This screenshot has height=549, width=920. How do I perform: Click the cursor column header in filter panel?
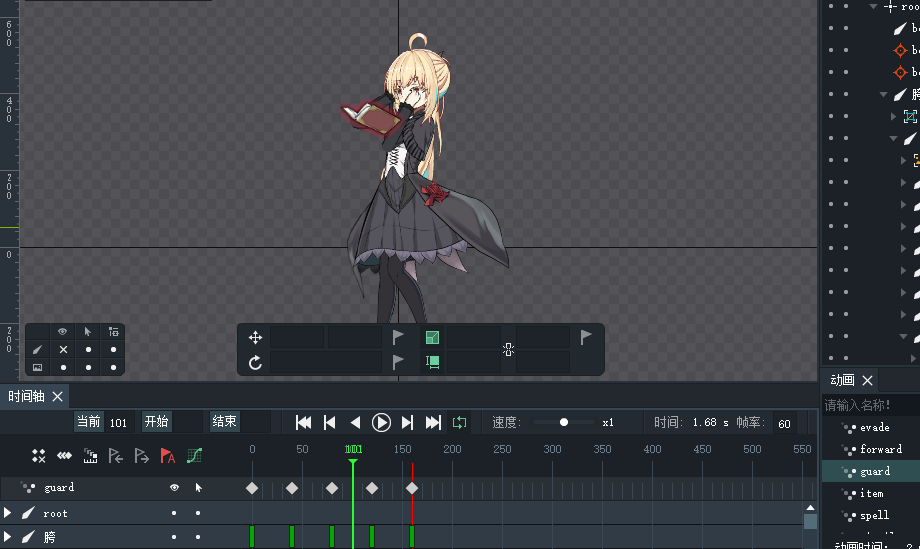pos(87,331)
